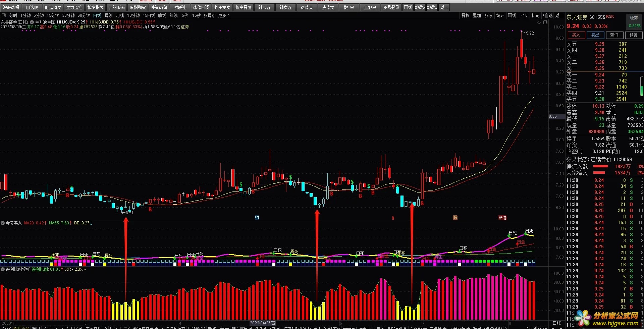Open the 日线 period selector at chart bottom right
The image size is (644, 329).
pyautogui.click(x=556, y=323)
